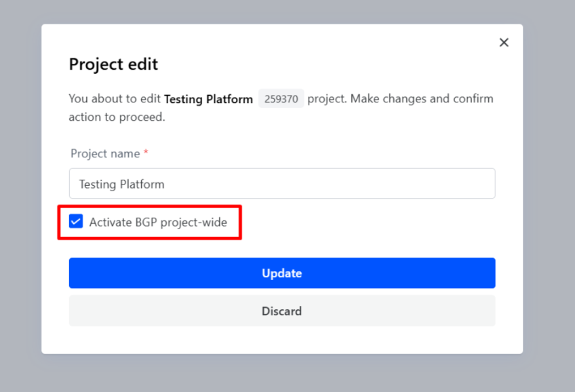Close the Project edit dialog via X

click(504, 43)
